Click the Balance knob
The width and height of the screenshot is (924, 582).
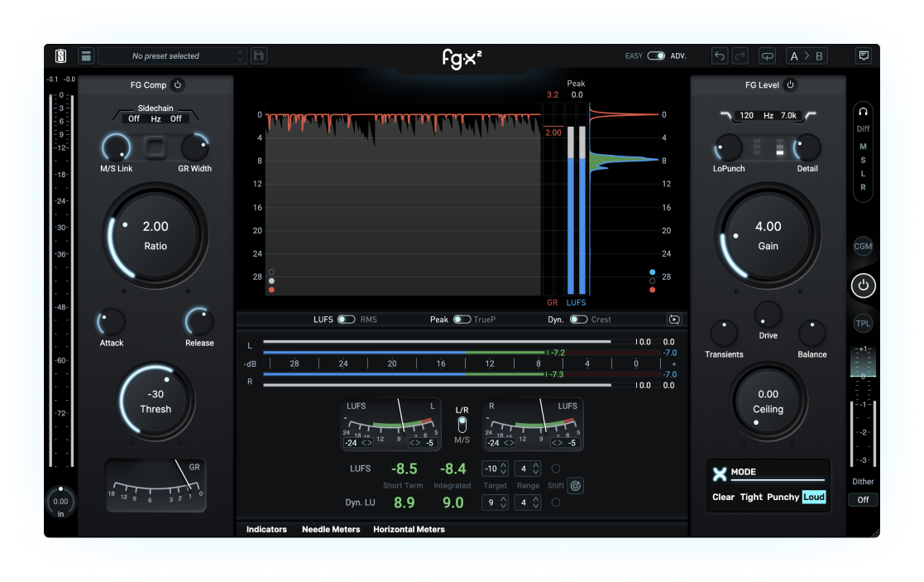tap(812, 334)
